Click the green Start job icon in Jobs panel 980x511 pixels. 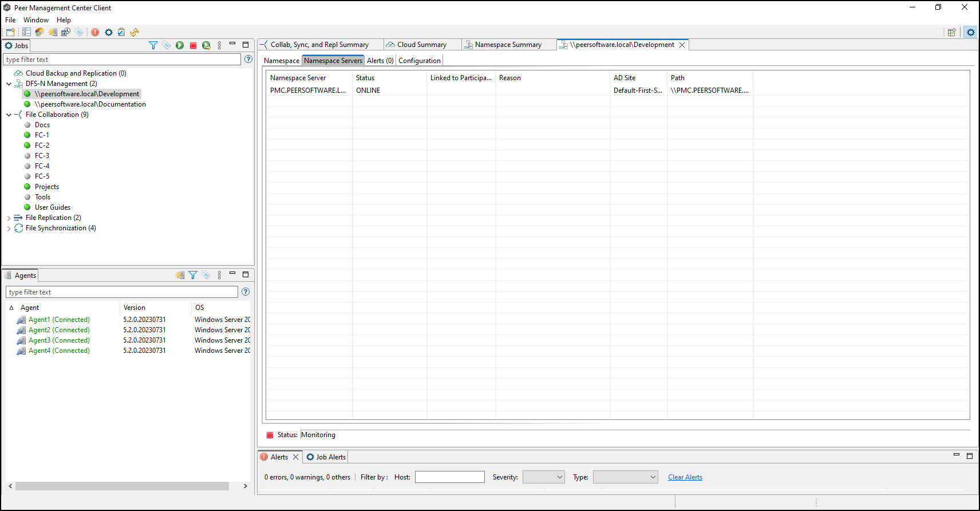point(180,45)
